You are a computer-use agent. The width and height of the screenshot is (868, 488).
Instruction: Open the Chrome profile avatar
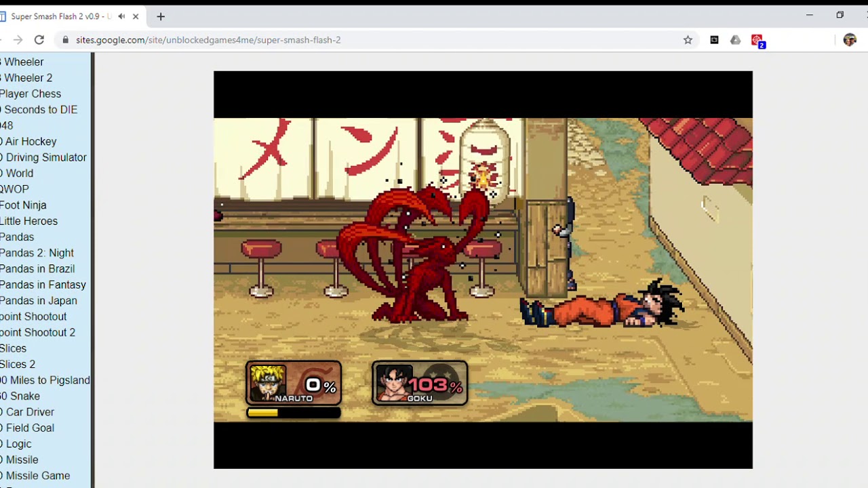pyautogui.click(x=850, y=40)
